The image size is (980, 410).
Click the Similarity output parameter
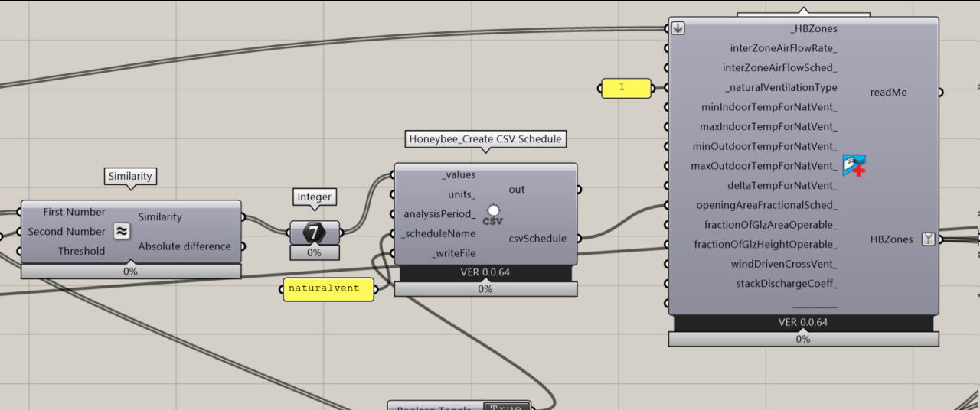point(160,217)
